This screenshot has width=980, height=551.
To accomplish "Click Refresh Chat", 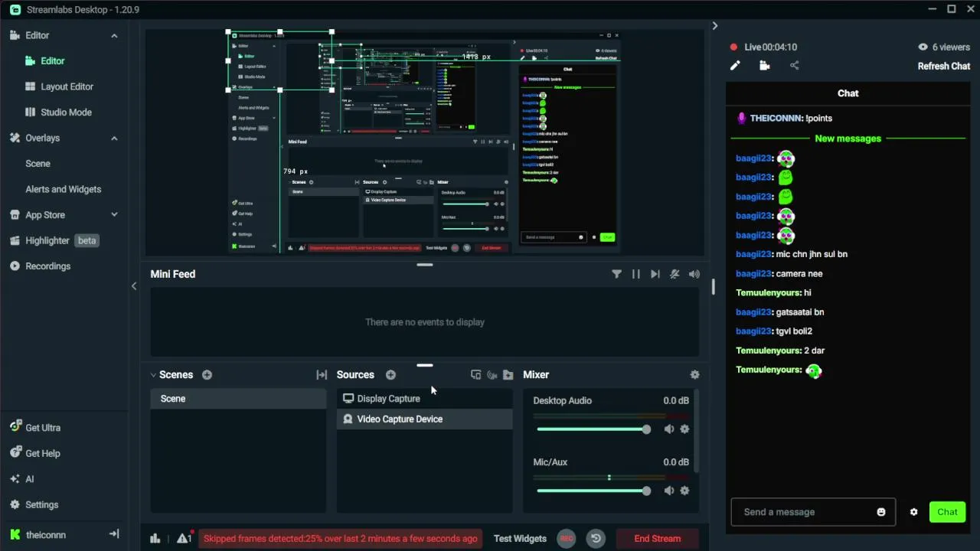I will 944,66.
